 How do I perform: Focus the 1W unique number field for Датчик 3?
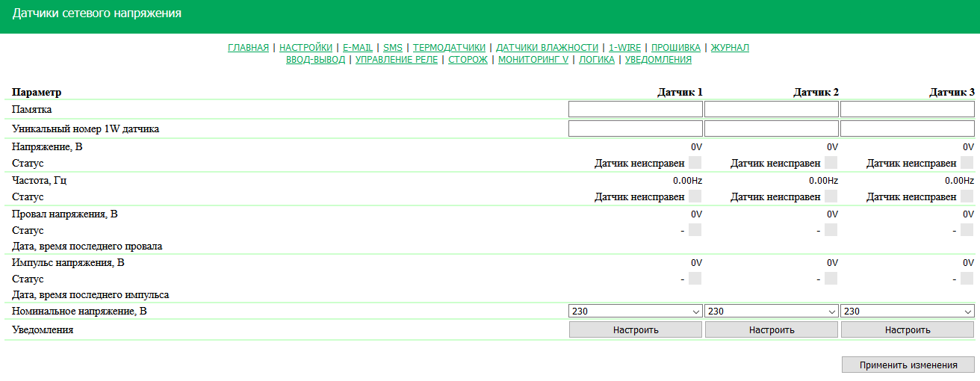click(x=907, y=129)
